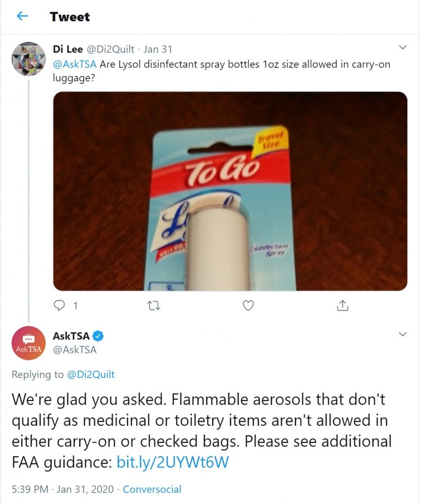Screen dimensions: 423x504
Task: Click the AskTSA display name
Action: (71, 336)
